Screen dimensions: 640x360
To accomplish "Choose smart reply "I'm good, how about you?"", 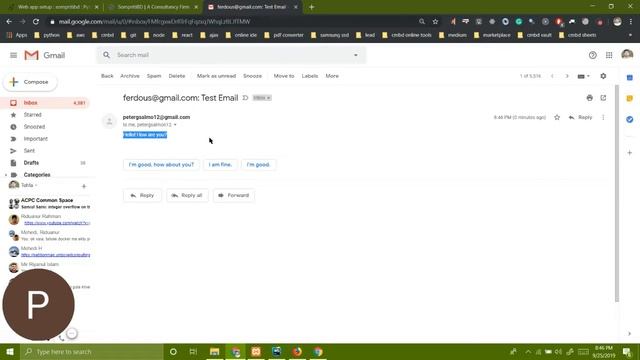I will pos(161,164).
